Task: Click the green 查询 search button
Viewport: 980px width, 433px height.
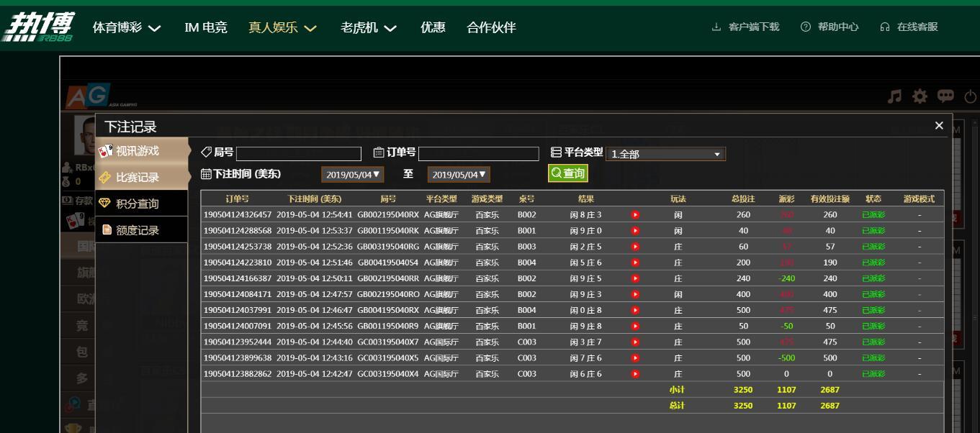Action: point(567,173)
